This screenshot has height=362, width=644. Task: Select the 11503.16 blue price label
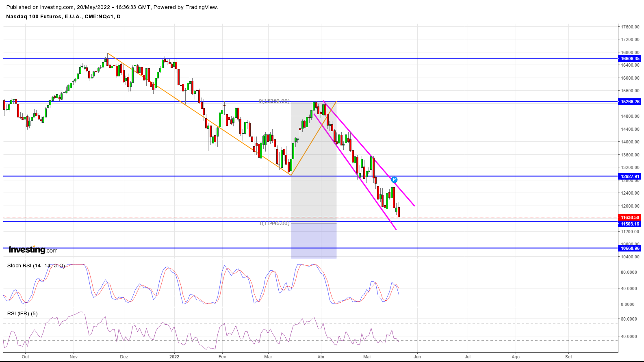(630, 224)
